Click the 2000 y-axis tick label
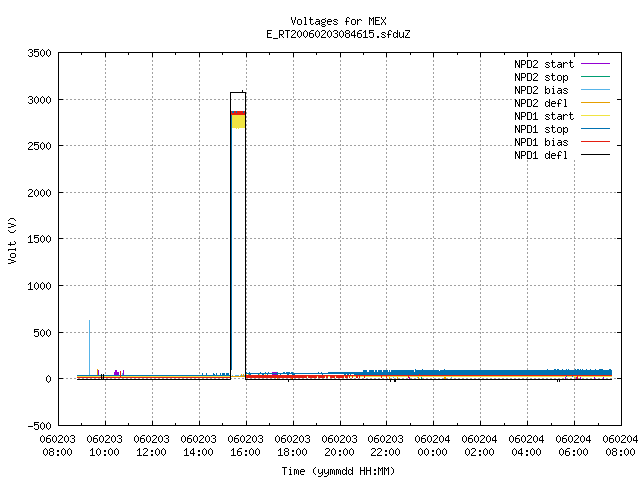Screen dimensions: 640x480 tap(40, 193)
